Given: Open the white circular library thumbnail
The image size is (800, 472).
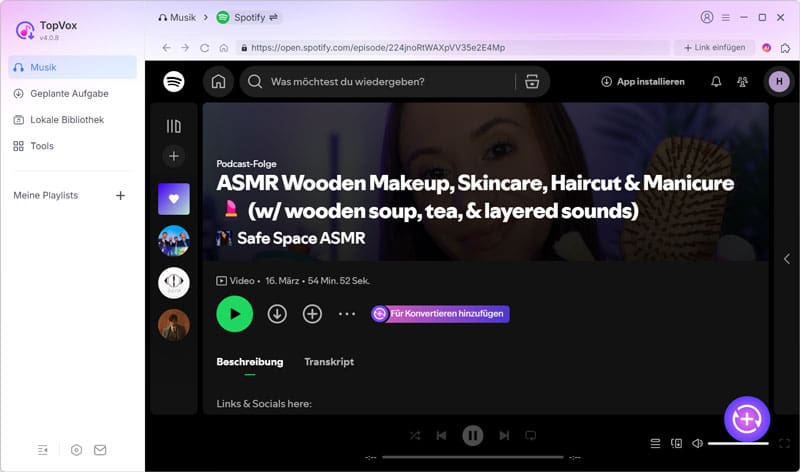Looking at the screenshot, I should [174, 283].
